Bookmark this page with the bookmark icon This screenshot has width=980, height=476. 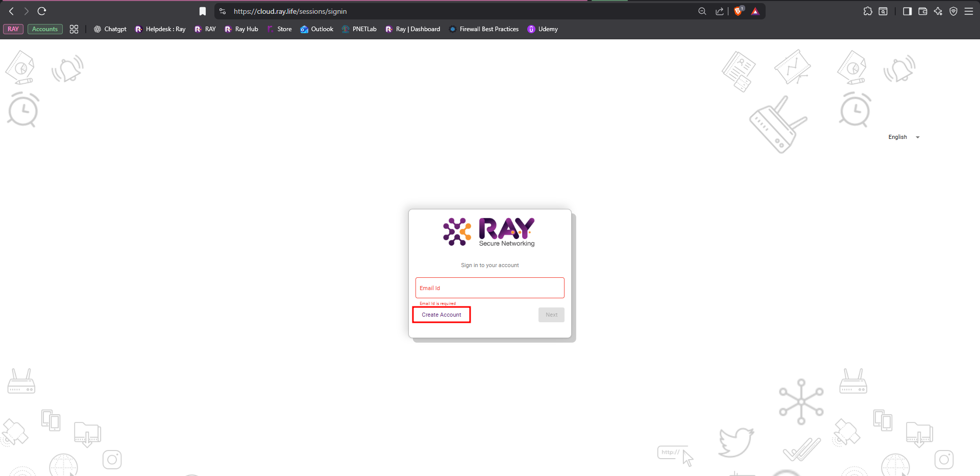[x=203, y=11]
